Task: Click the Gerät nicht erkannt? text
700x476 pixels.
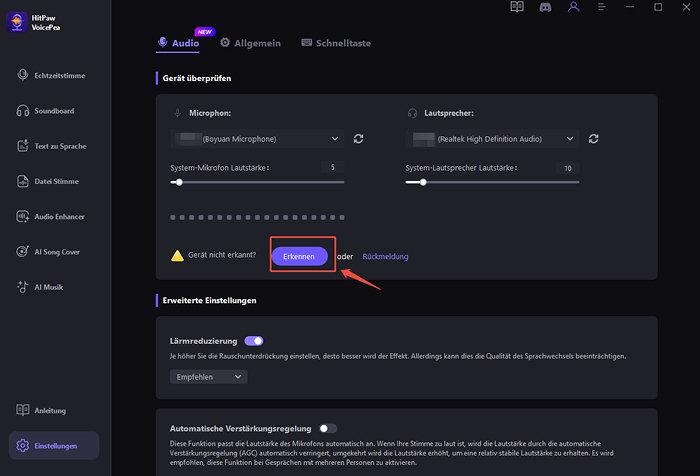Action: click(x=222, y=255)
